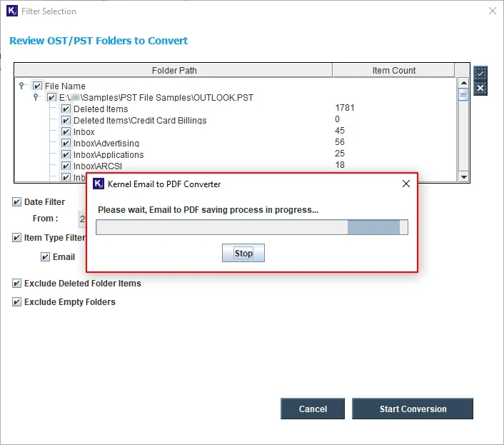
Task: Click the 1781 item count value
Action: point(345,108)
